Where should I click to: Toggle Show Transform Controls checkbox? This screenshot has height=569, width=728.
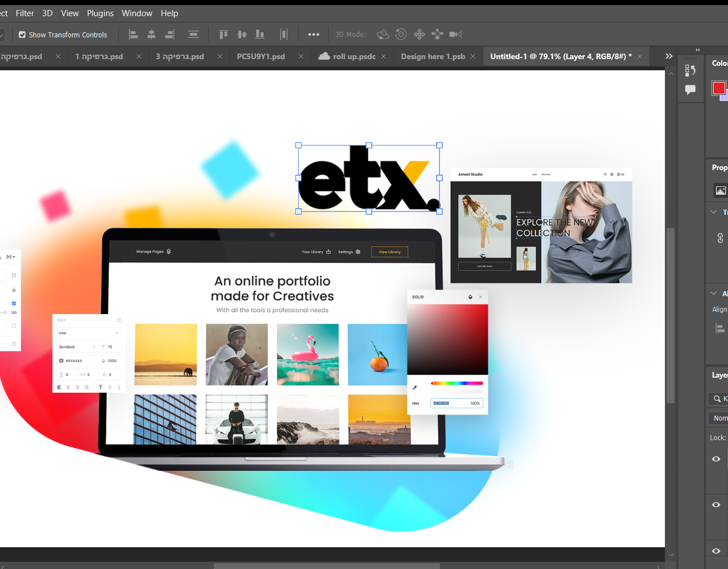click(22, 35)
